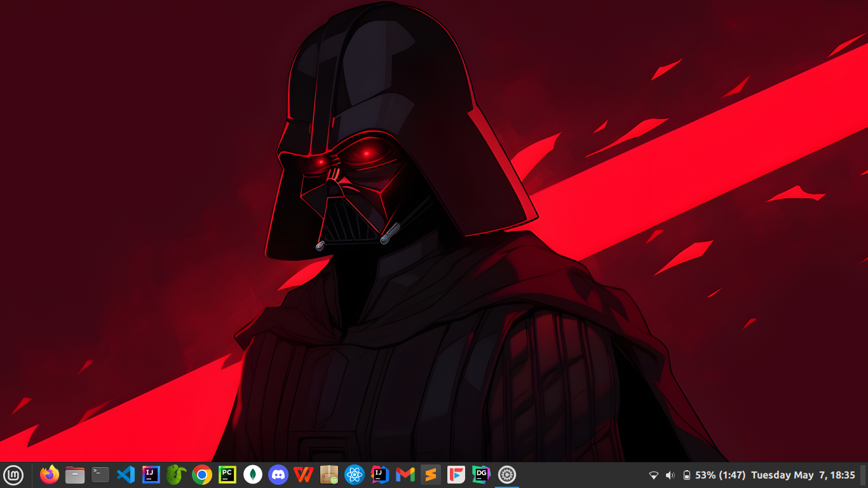Open the Linux Mint start menu
Viewport: 868px width, 488px height.
(x=13, y=475)
